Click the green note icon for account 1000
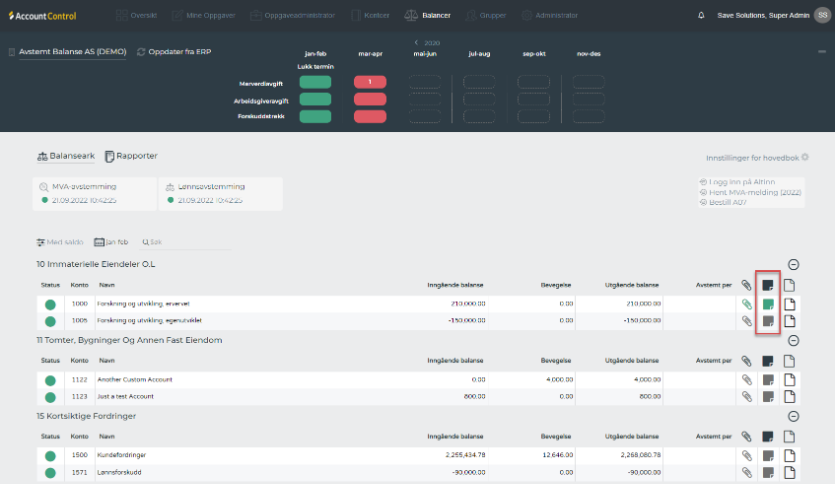The height and width of the screenshot is (484, 835). 768,304
